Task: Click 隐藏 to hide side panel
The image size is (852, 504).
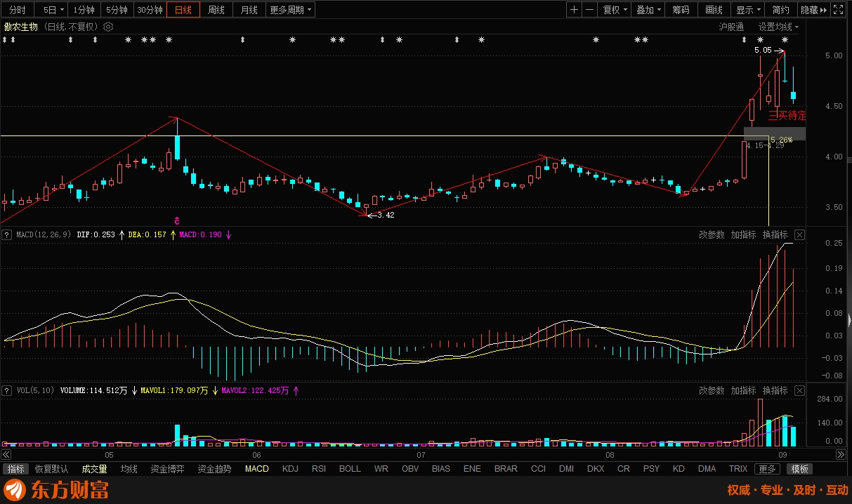Action: (813, 10)
